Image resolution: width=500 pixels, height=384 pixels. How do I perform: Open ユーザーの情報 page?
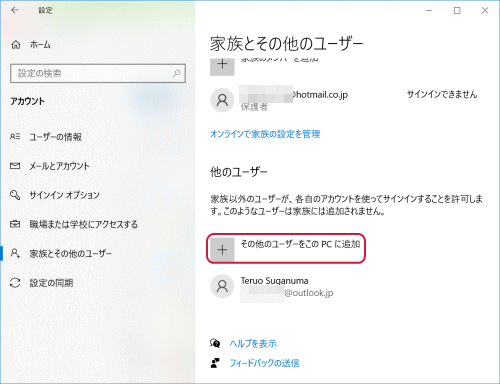(x=55, y=137)
